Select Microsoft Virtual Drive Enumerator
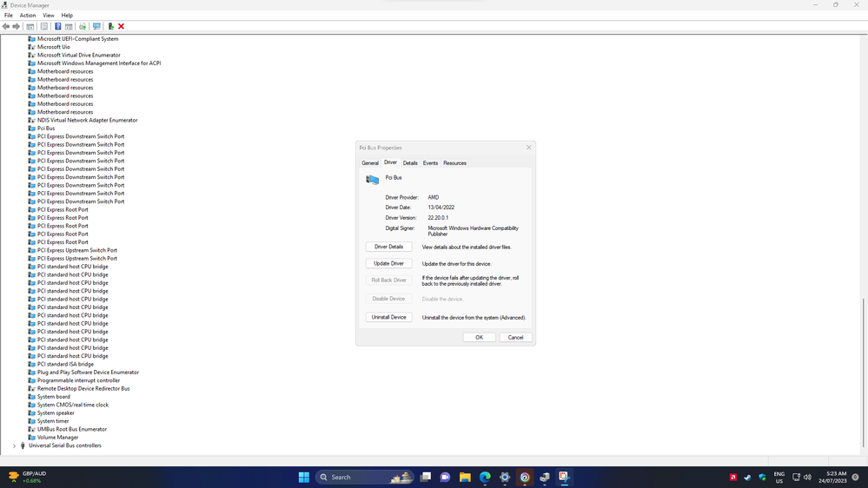 pos(78,56)
